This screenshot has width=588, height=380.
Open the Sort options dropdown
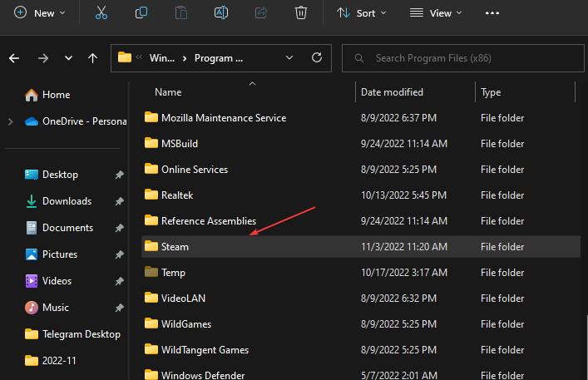coord(361,13)
